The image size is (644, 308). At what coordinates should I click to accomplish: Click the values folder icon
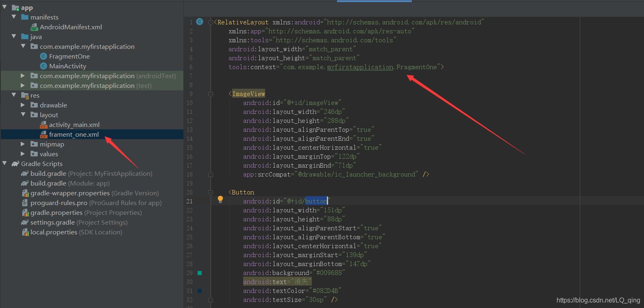[34, 154]
